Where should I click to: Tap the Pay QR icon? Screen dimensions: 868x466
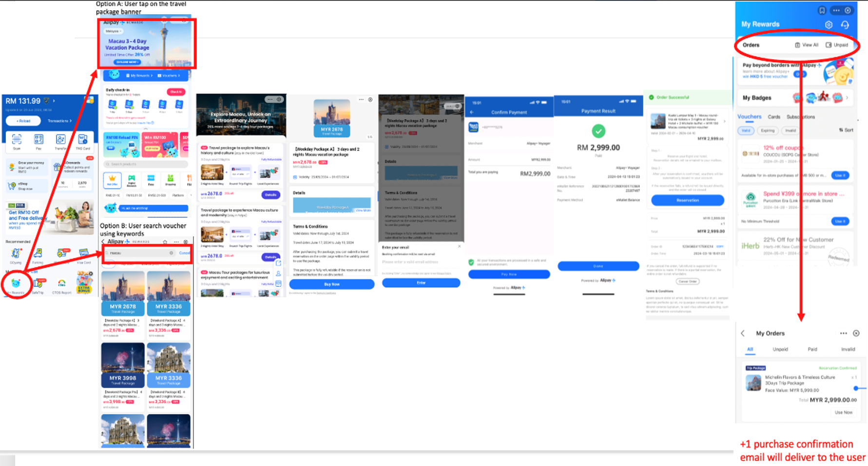39,140
